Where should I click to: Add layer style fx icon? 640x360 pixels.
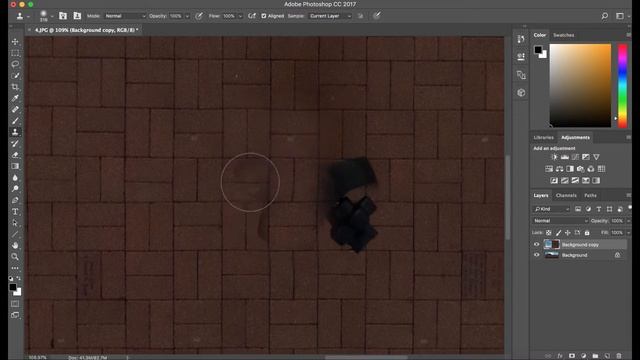coord(560,356)
